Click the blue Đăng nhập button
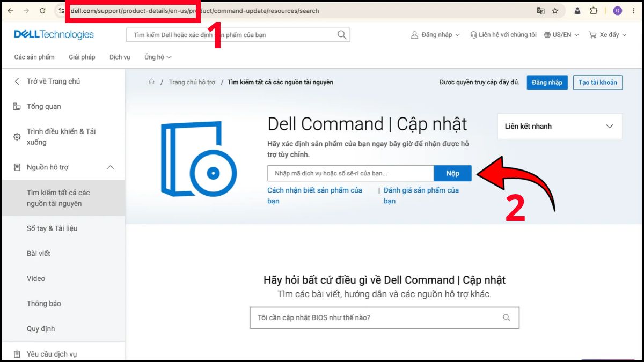 point(547,82)
